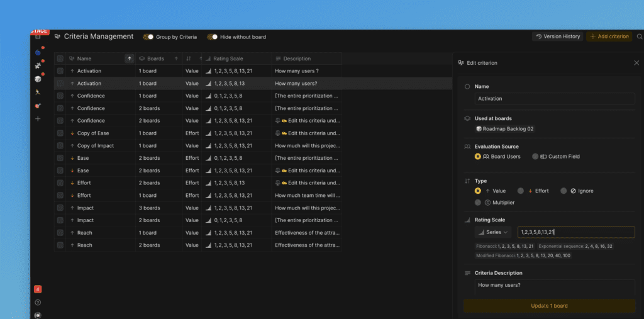Open the Series rating scale dropdown
The image size is (644, 319).
pos(494,232)
